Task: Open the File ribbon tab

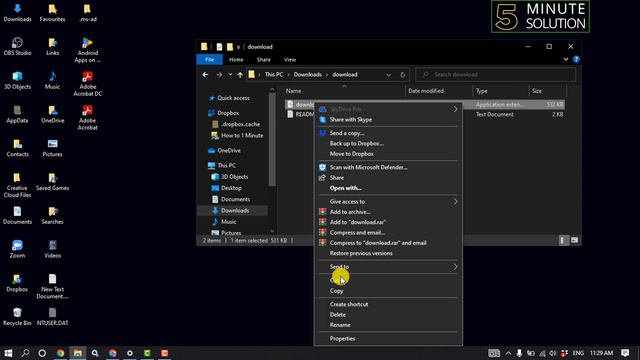Action: tap(209, 60)
